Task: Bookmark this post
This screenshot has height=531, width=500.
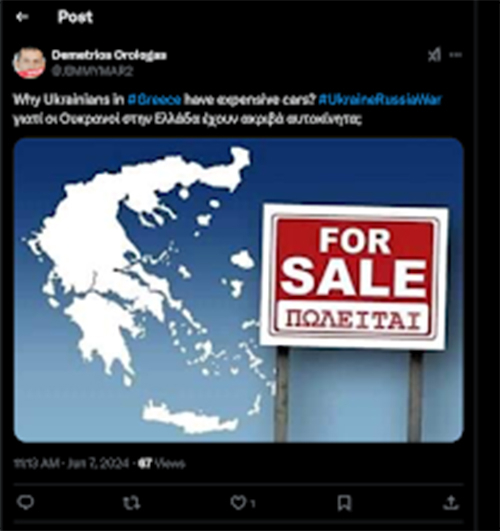Action: click(344, 503)
